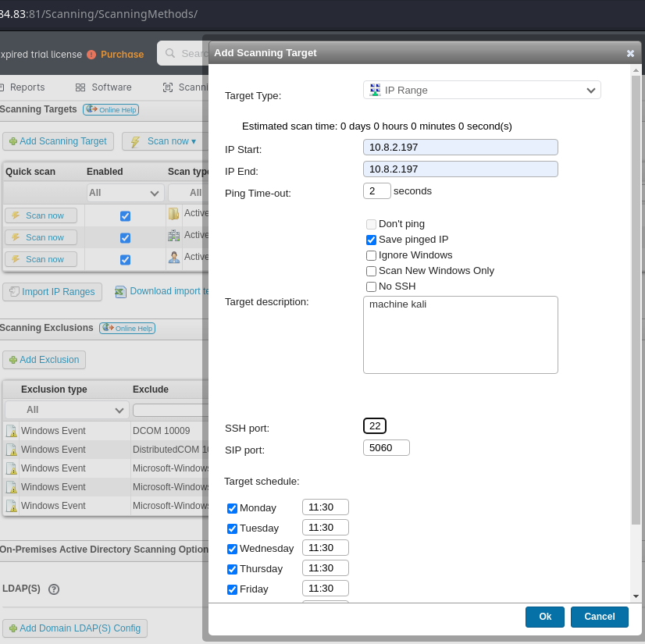Toggle Enabled checkbox in first target row
Image resolution: width=645 pixels, height=644 pixels.
coord(125,216)
